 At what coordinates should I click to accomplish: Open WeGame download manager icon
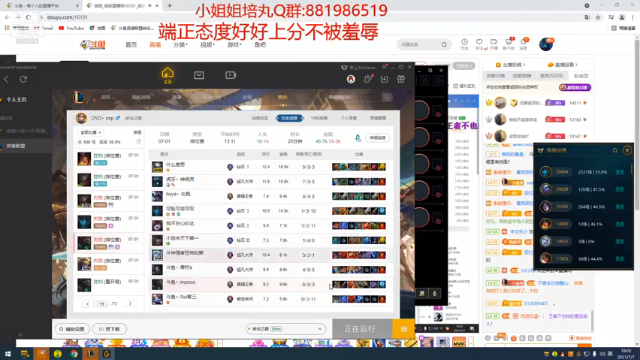(384, 79)
